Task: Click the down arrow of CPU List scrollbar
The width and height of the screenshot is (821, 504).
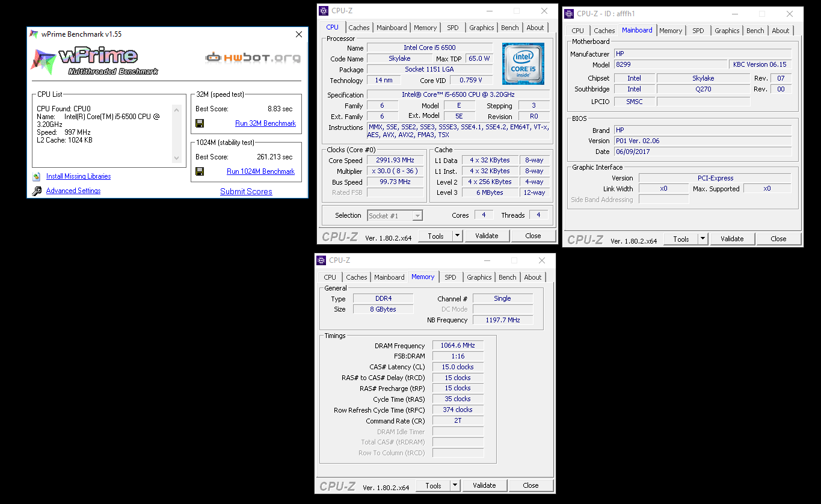Action: pyautogui.click(x=176, y=158)
